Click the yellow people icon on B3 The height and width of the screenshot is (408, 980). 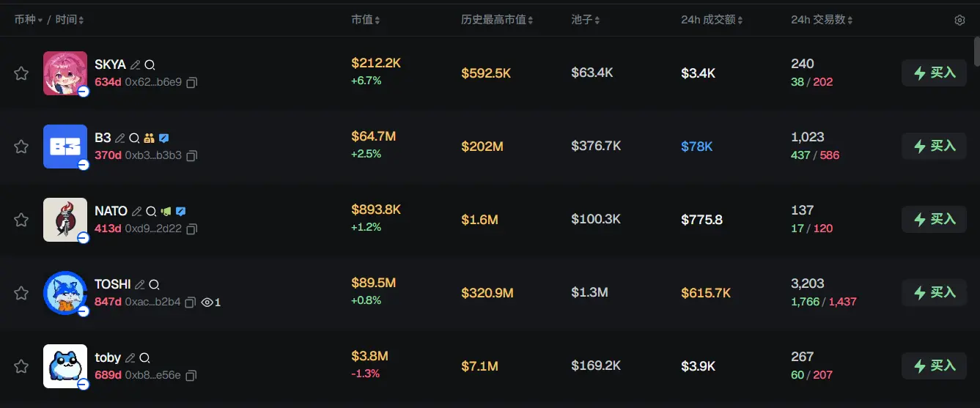[150, 138]
